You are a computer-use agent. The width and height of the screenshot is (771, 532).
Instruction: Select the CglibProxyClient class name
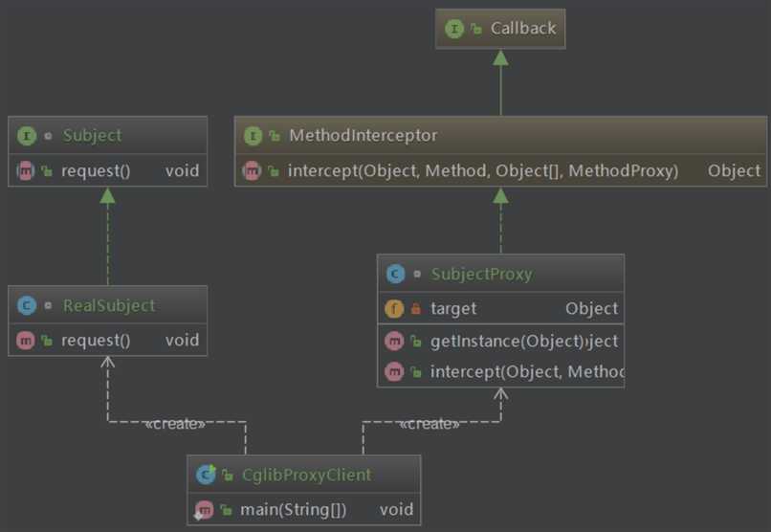click(x=305, y=475)
